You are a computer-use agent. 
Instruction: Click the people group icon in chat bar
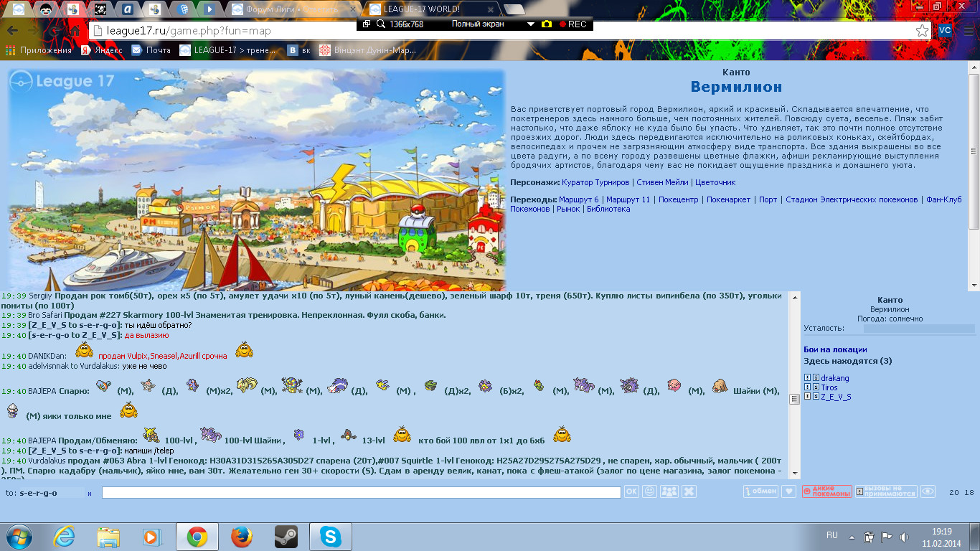[x=669, y=491]
